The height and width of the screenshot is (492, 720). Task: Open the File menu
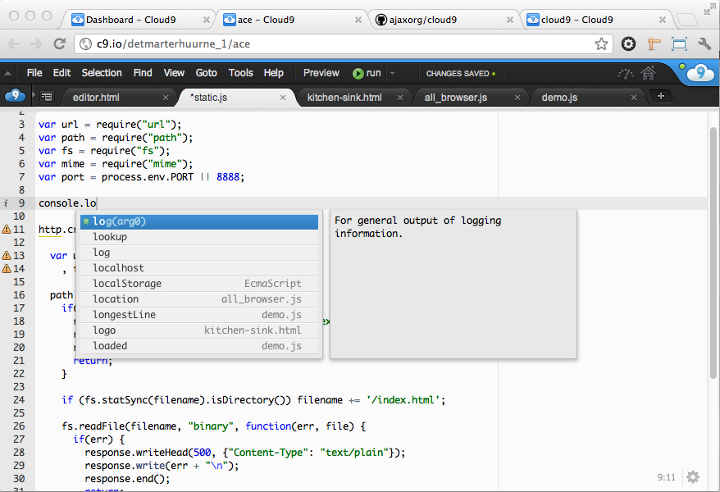point(34,73)
